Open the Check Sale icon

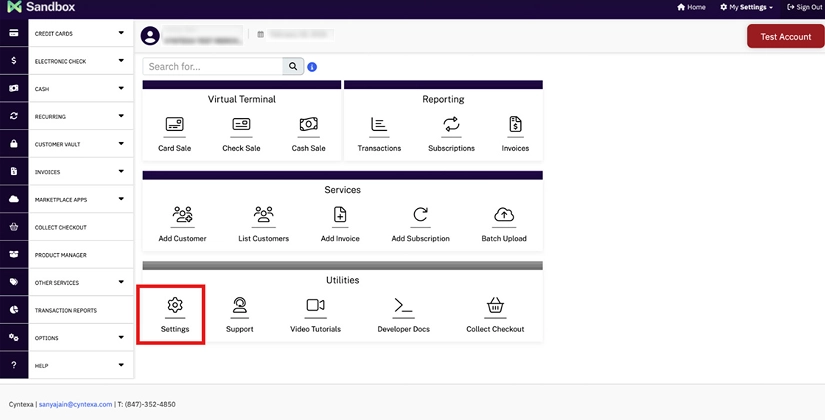tap(241, 124)
